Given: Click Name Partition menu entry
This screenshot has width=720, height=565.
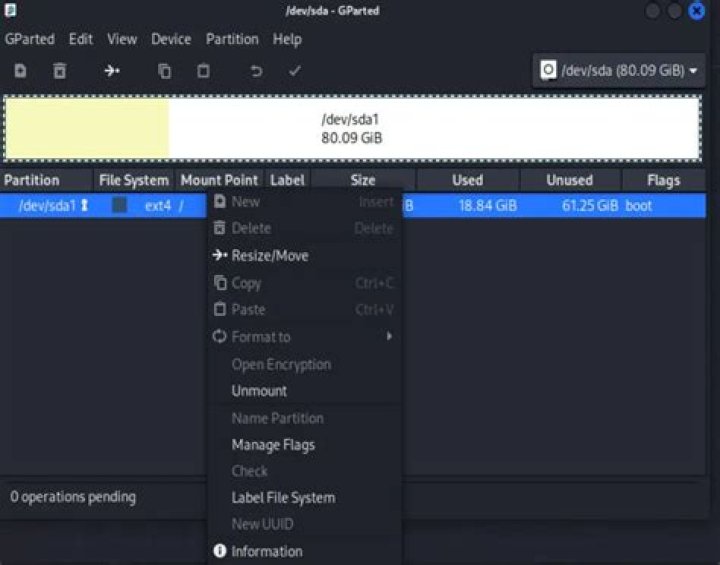Looking at the screenshot, I should (305, 418).
